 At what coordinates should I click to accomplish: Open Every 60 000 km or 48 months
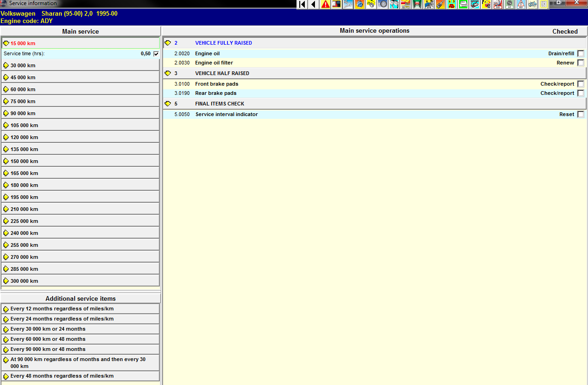48,339
